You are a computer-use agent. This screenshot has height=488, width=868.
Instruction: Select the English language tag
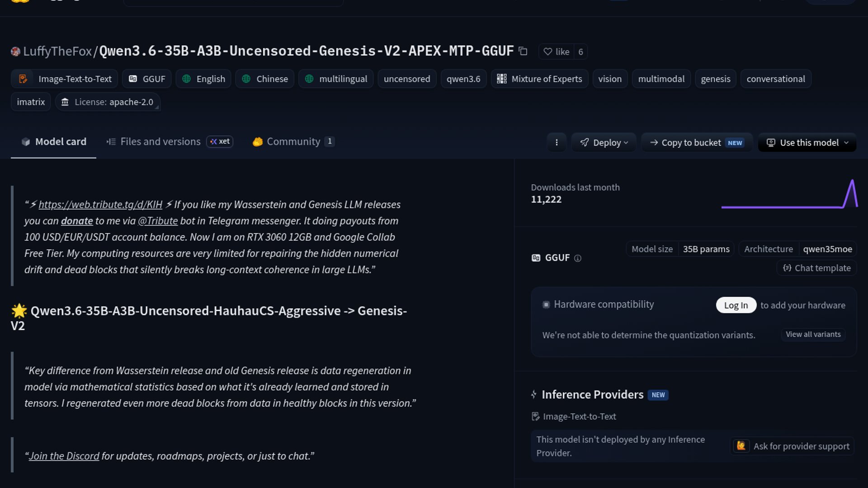203,79
